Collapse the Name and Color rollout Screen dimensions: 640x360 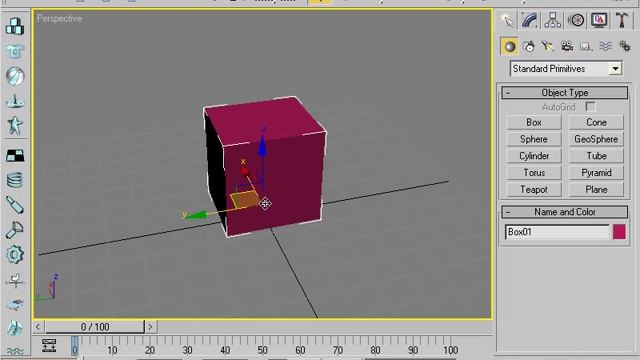564,212
